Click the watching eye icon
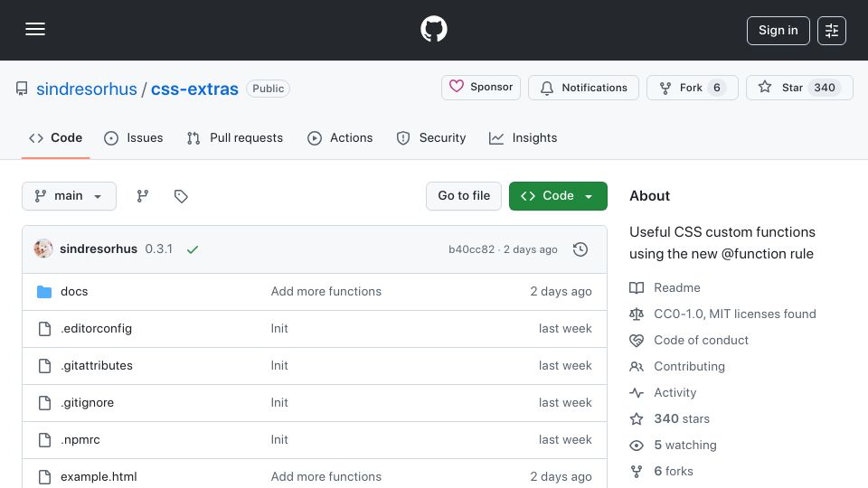This screenshot has width=868, height=488. (637, 446)
